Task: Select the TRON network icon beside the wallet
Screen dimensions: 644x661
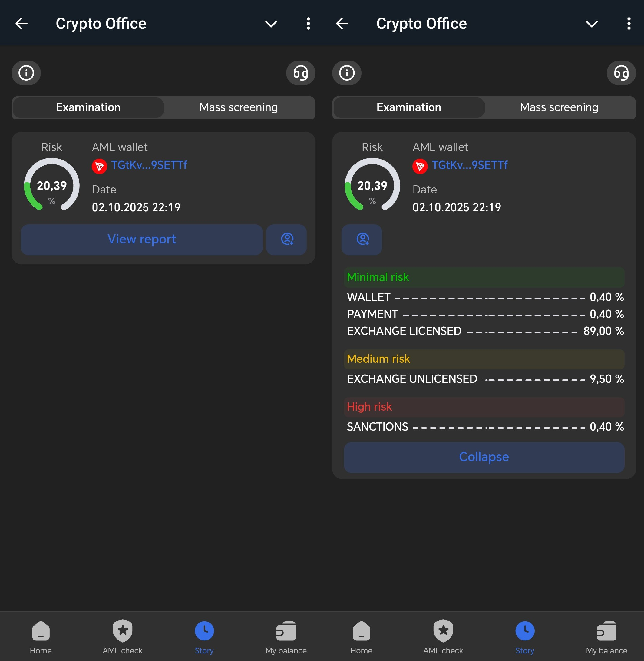Action: click(99, 166)
